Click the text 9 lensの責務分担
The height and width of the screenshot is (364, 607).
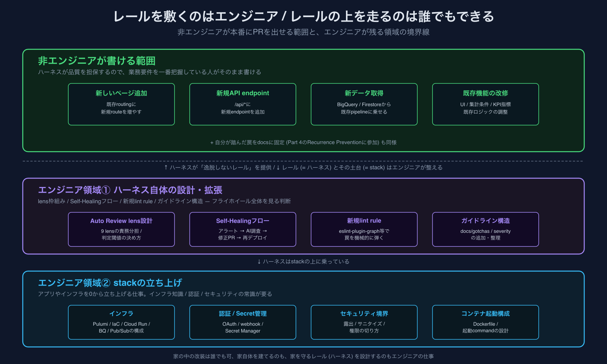click(x=121, y=231)
